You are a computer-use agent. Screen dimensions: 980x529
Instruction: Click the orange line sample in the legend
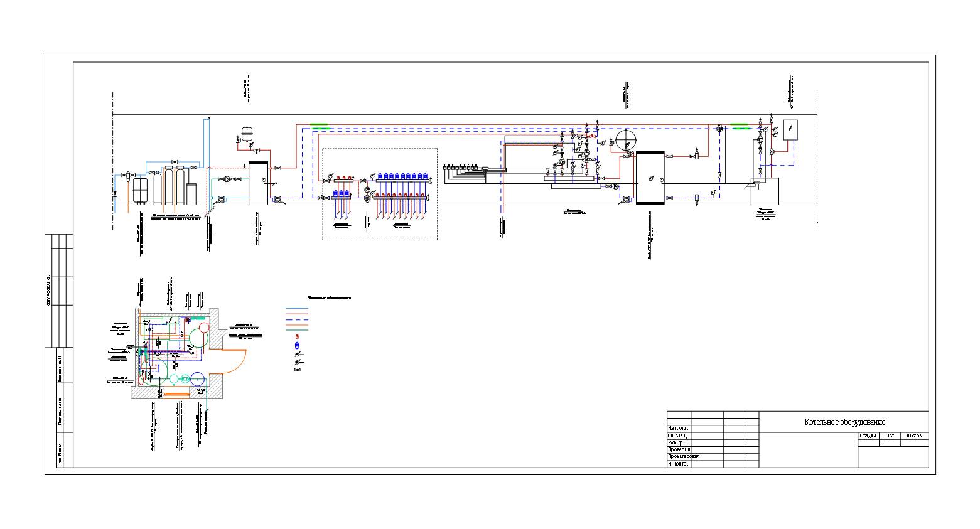tap(298, 324)
